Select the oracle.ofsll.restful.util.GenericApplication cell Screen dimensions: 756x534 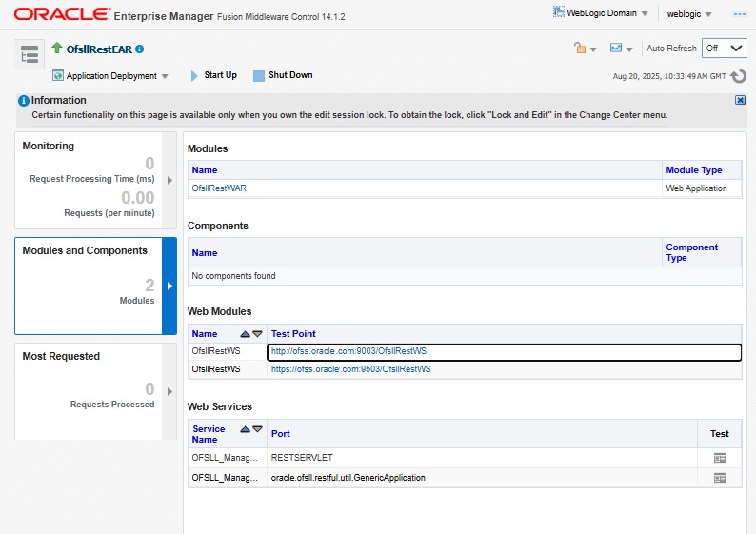point(482,478)
